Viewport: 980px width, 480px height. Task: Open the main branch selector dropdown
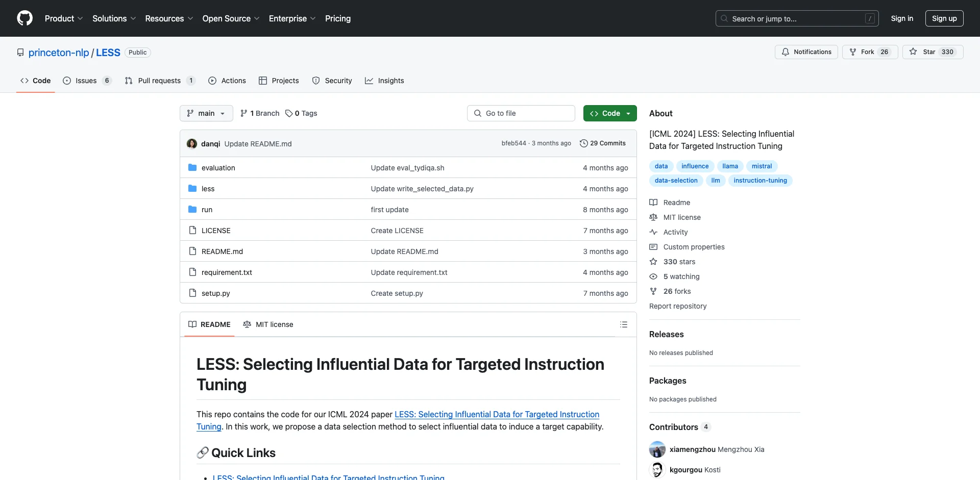pos(206,113)
